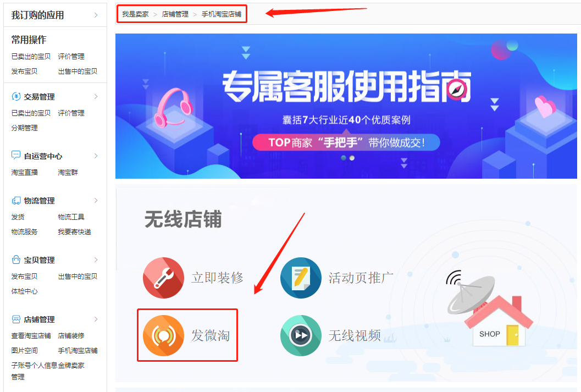This screenshot has height=392, width=581.
Task: Click the 物流管理 truck icon
Action: (16, 201)
